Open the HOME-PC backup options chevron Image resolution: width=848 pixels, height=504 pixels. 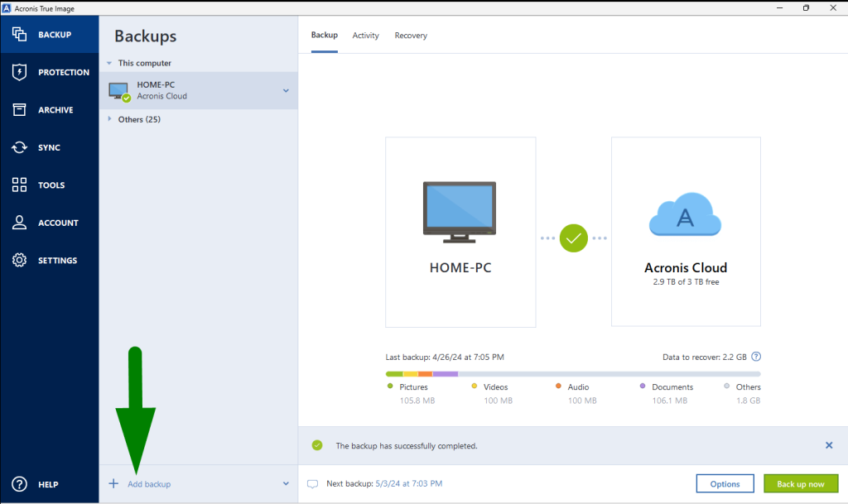(285, 90)
